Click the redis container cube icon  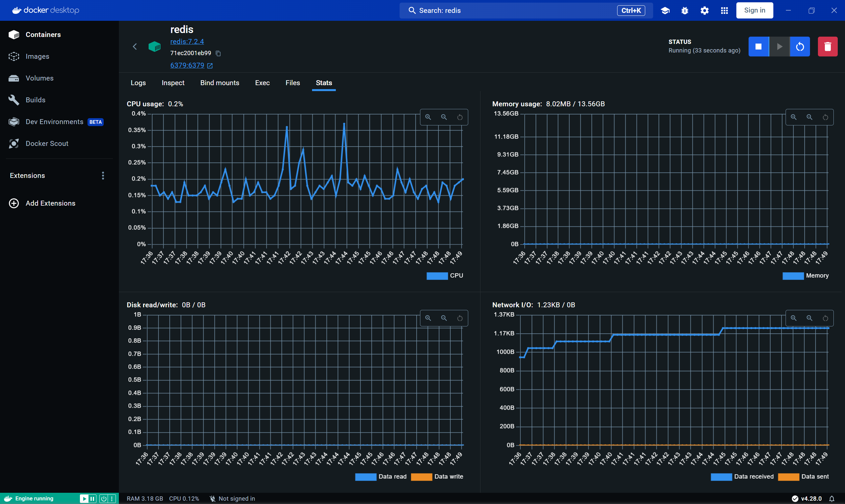pos(155,47)
